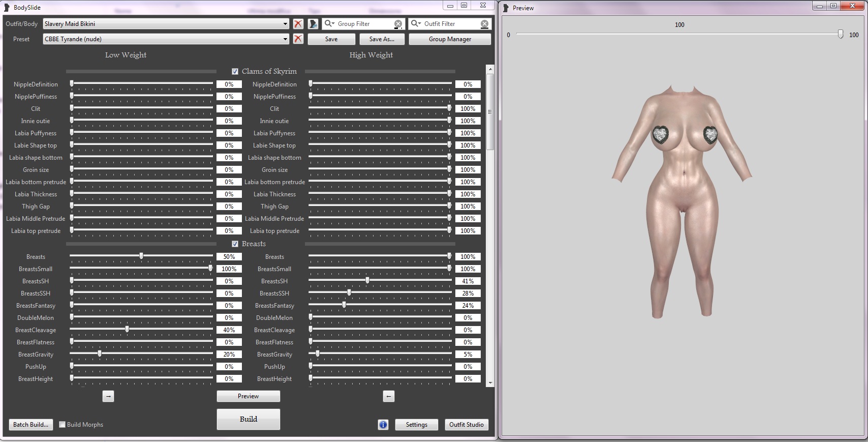868x442 pixels.
Task: Open the blue info about icon
Action: coord(383,425)
